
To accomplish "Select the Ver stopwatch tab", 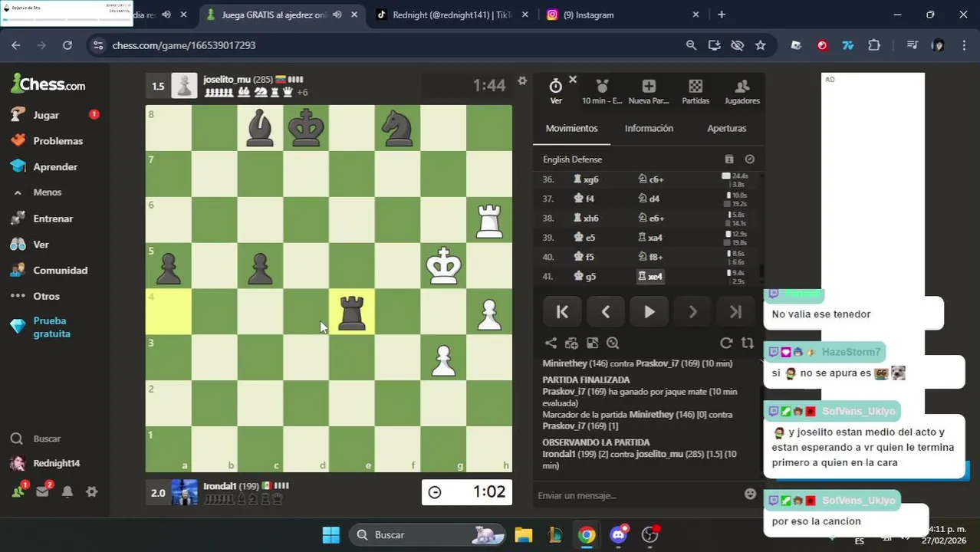I will tap(556, 91).
